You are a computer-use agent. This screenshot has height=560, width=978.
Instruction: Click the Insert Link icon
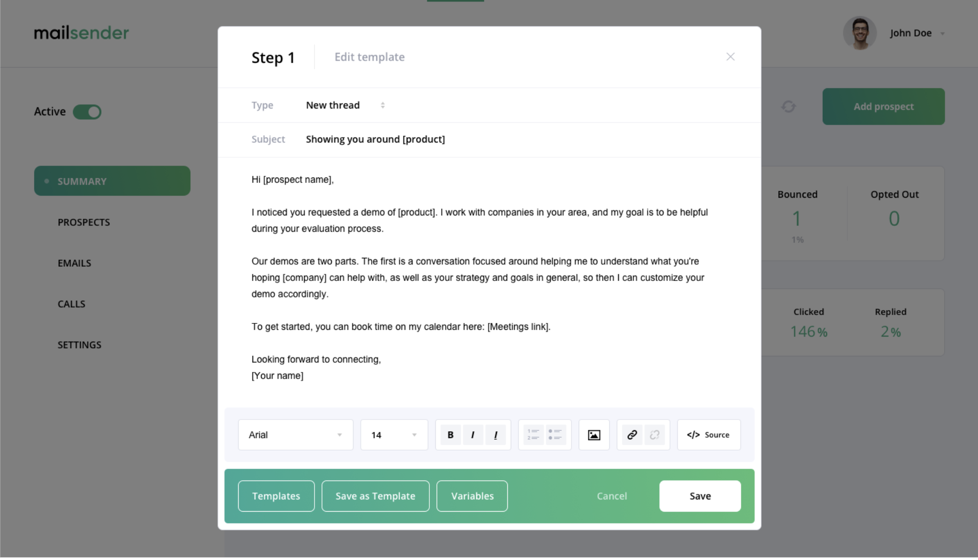click(x=631, y=434)
